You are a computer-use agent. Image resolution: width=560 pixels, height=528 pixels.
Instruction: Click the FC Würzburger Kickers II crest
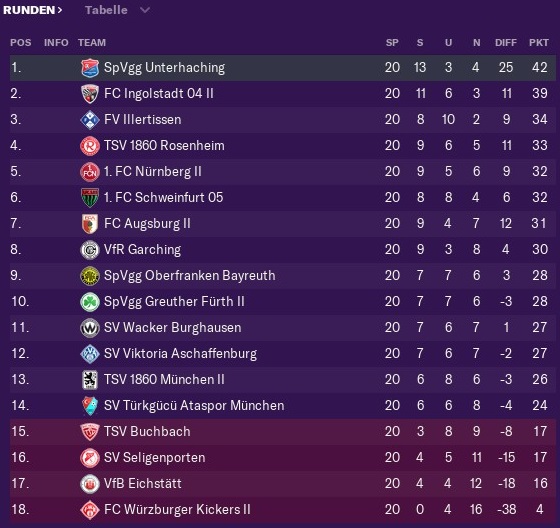point(90,510)
